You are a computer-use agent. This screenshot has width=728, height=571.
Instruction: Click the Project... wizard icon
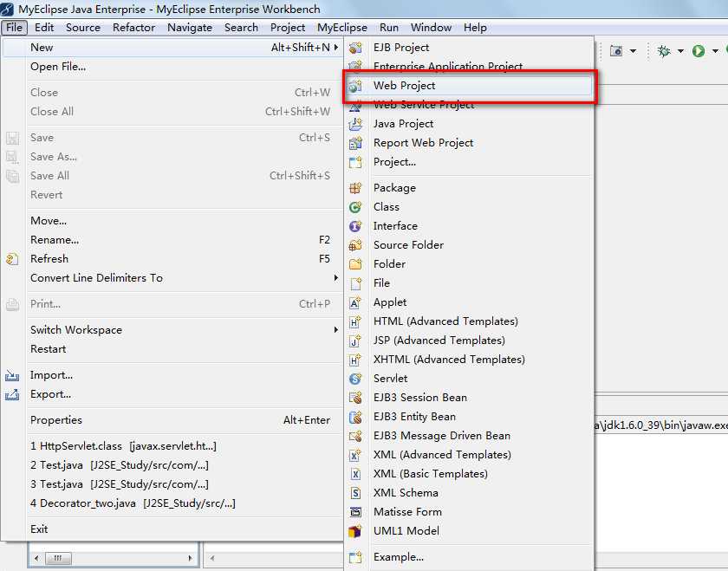355,162
